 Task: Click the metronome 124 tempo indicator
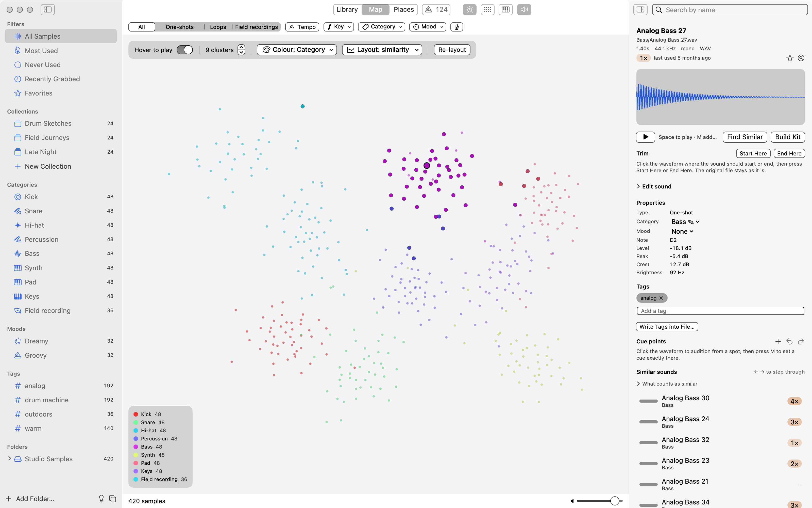point(436,9)
